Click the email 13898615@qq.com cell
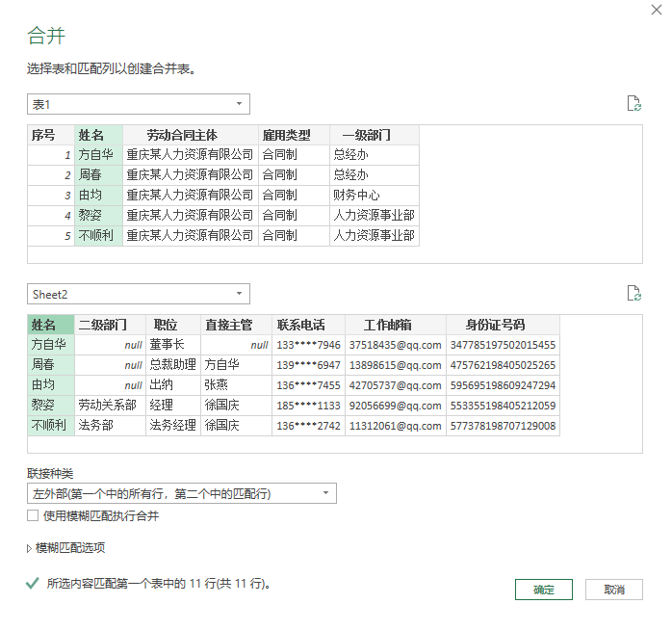The width and height of the screenshot is (672, 630). pyautogui.click(x=396, y=364)
